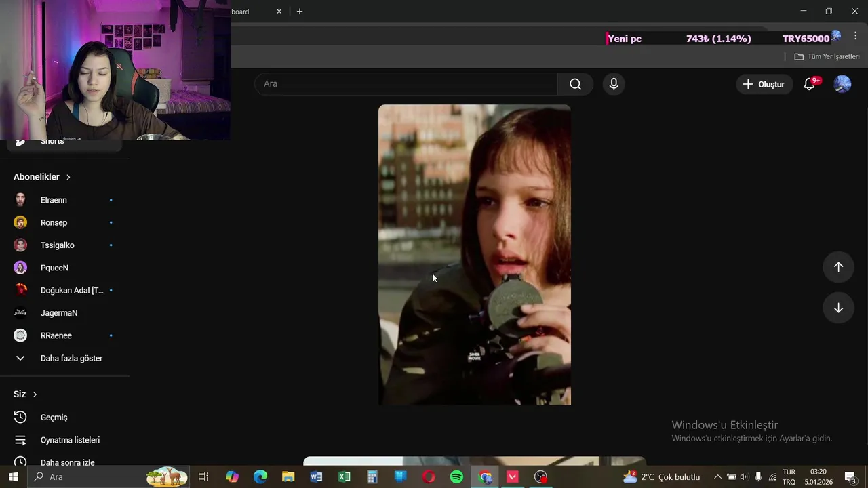Open the TUR TRQ language switcher
Image resolution: width=868 pixels, height=488 pixels.
[x=789, y=477]
